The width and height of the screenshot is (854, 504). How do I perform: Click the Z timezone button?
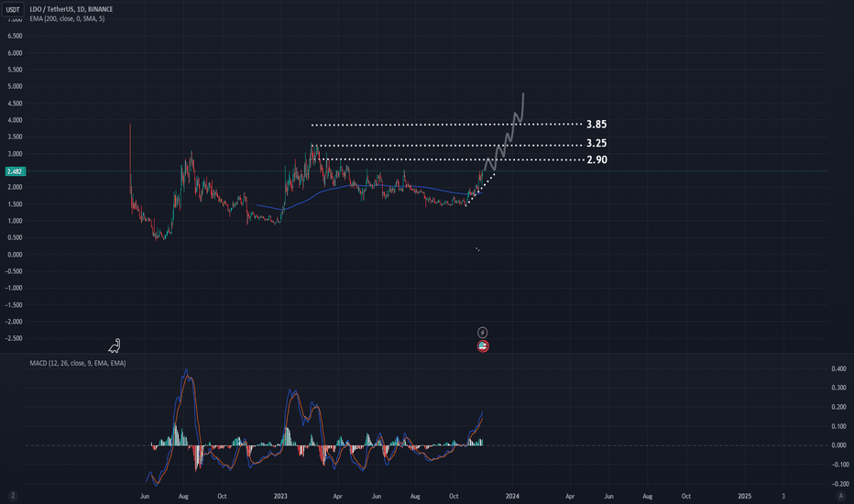pyautogui.click(x=13, y=496)
